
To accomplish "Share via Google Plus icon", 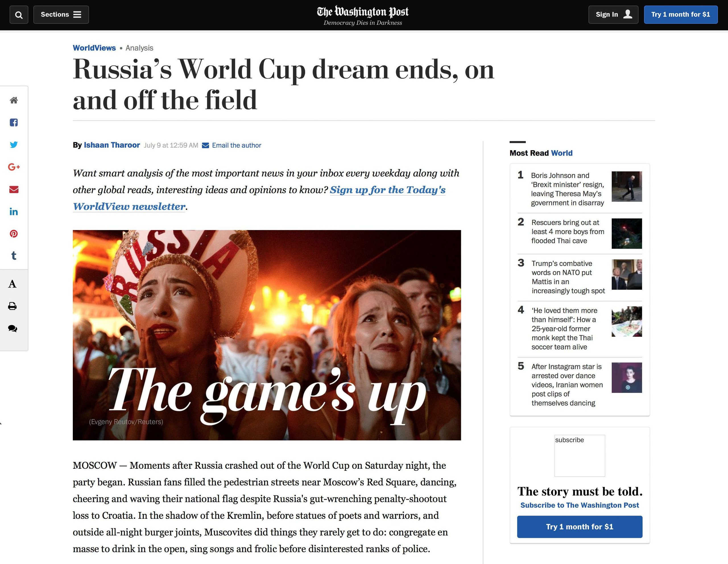I will (14, 167).
